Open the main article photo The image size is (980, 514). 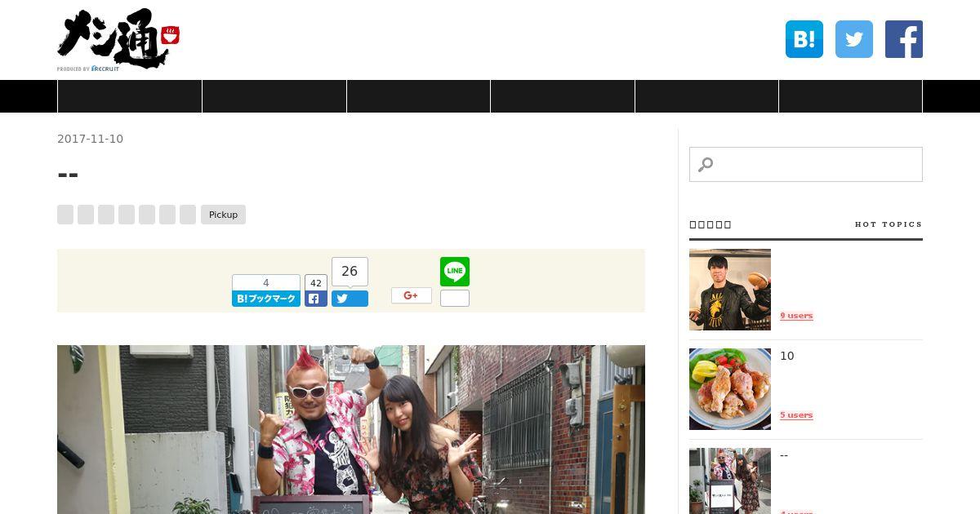[x=351, y=429]
